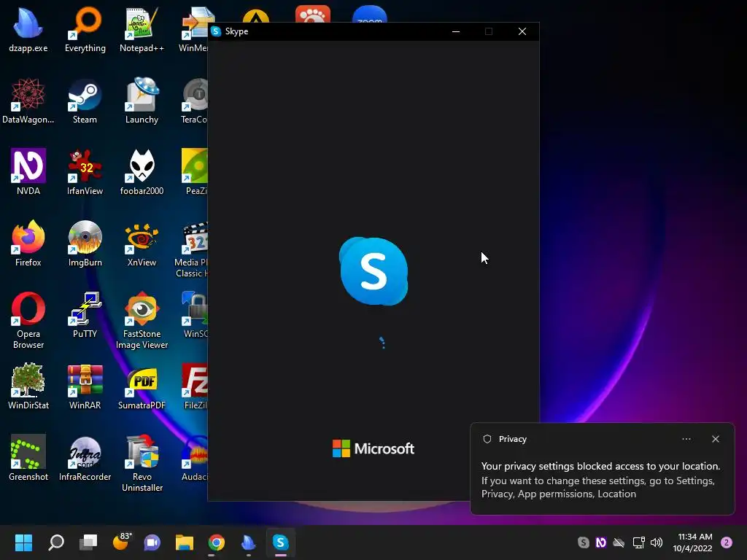Open Task View from the taskbar
The width and height of the screenshot is (747, 560).
click(x=88, y=542)
